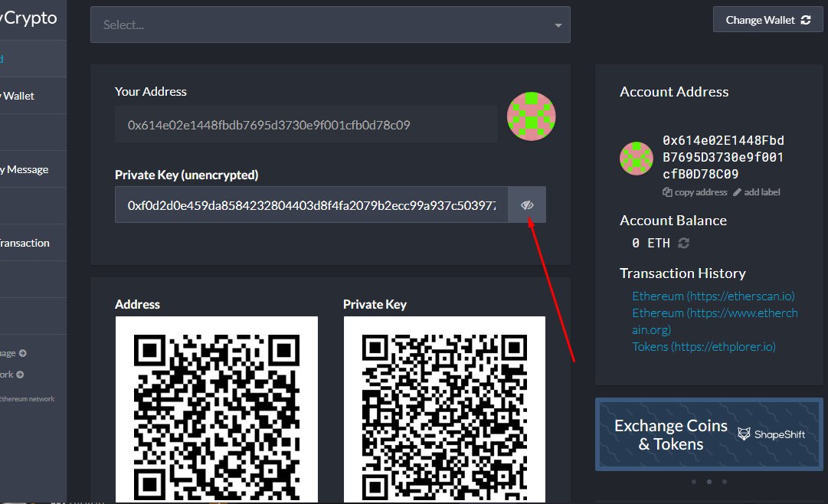Open the Transaction item in left sidebar
The width and height of the screenshot is (828, 504).
tap(33, 243)
